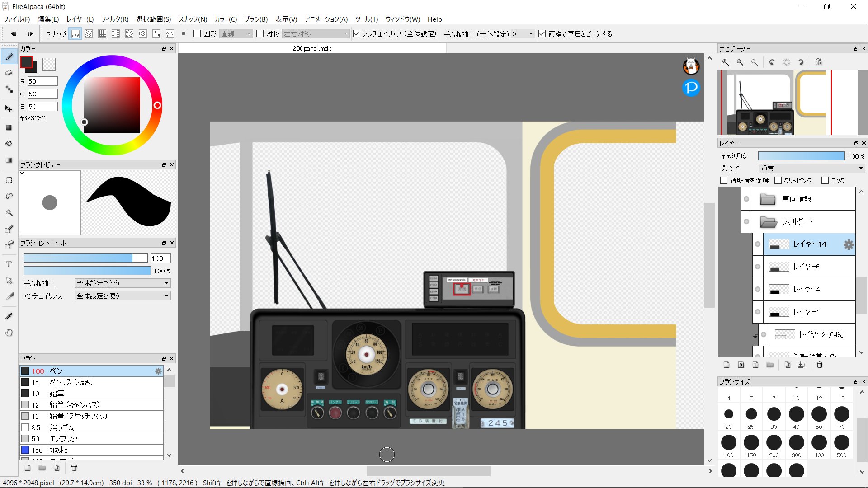The width and height of the screenshot is (868, 488).
Task: Click the redo arrow in toolbar
Action: (30, 34)
